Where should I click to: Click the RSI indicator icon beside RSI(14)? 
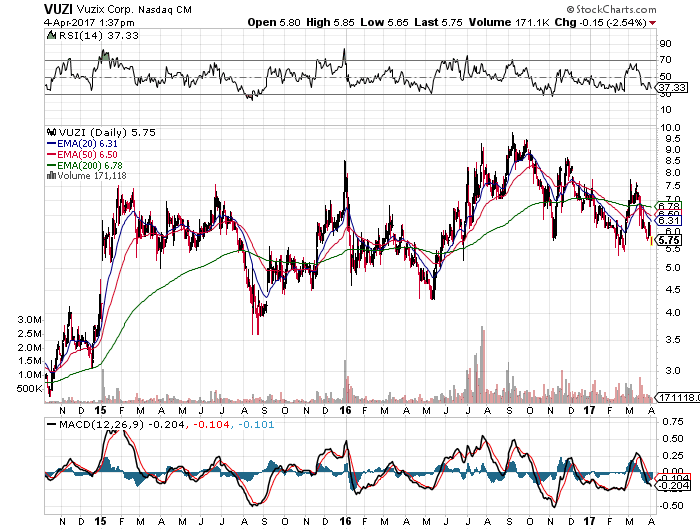pyautogui.click(x=51, y=35)
